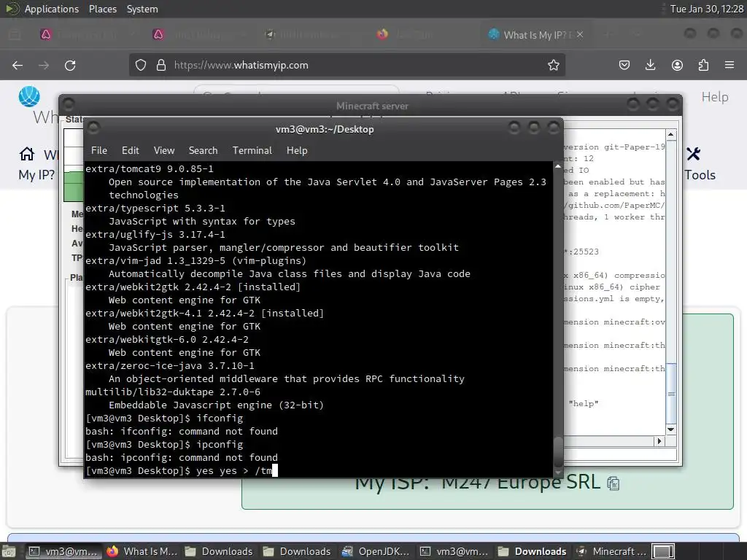Open terminal File menu
Viewport: 747px width, 560px height.
click(99, 150)
